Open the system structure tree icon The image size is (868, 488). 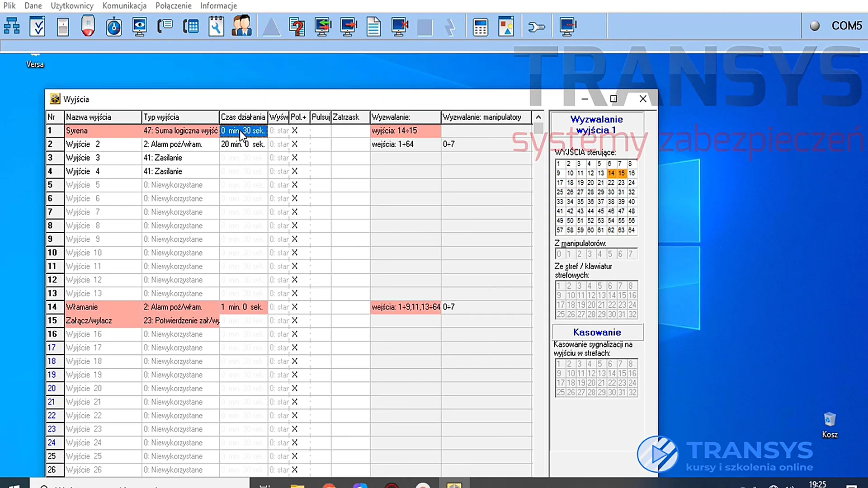coord(12,26)
